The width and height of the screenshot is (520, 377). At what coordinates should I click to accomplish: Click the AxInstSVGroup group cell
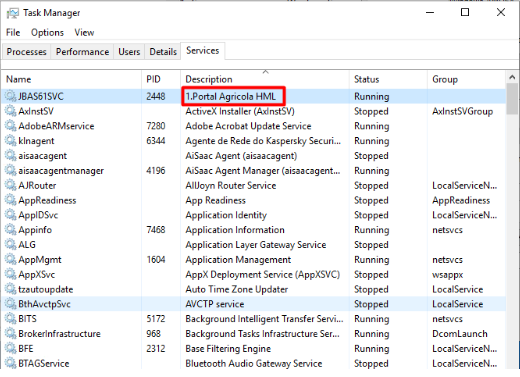coord(463,111)
